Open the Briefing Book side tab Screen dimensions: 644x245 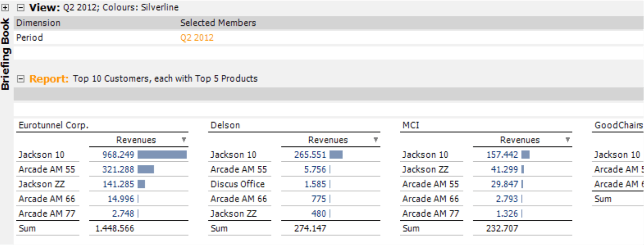tap(5, 54)
